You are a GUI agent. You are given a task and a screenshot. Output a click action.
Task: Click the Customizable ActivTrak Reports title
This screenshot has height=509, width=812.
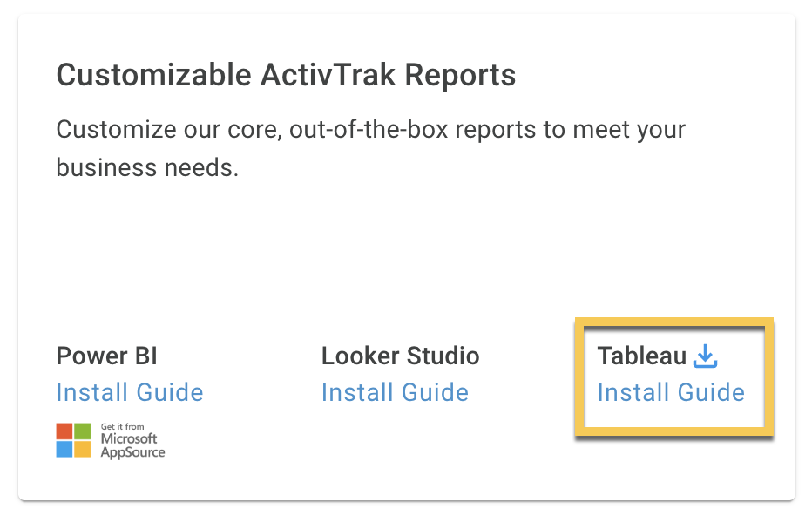(286, 75)
